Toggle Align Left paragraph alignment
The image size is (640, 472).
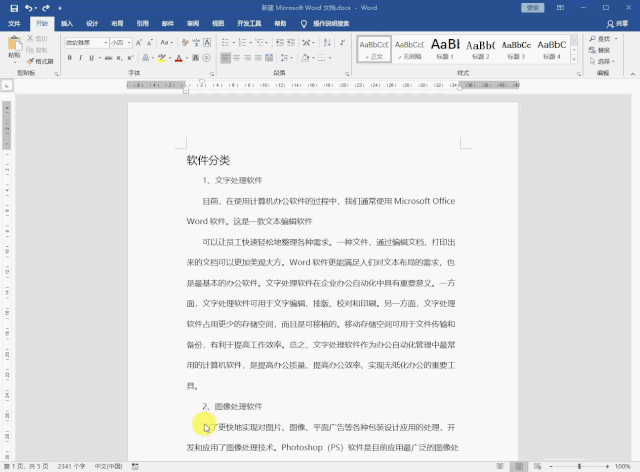coord(225,58)
